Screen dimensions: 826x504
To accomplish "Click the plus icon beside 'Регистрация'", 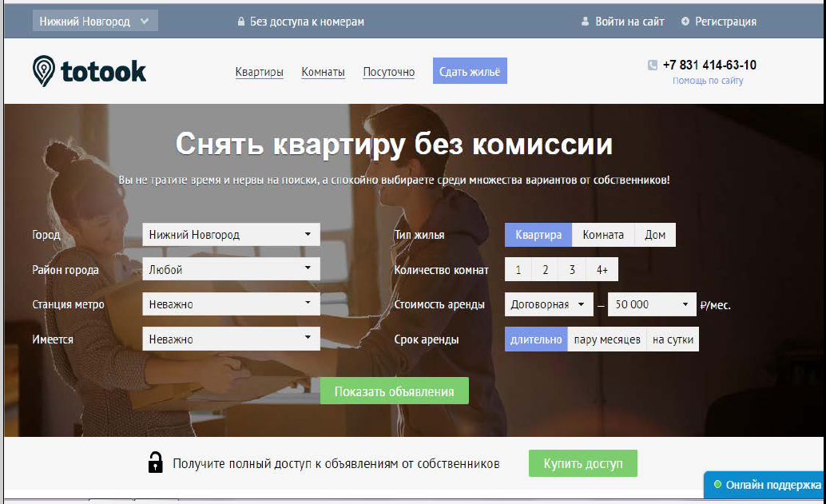I will 685,22.
